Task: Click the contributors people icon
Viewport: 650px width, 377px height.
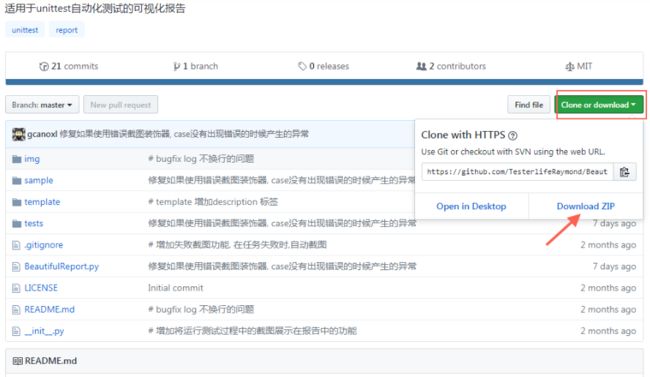Action: click(421, 66)
